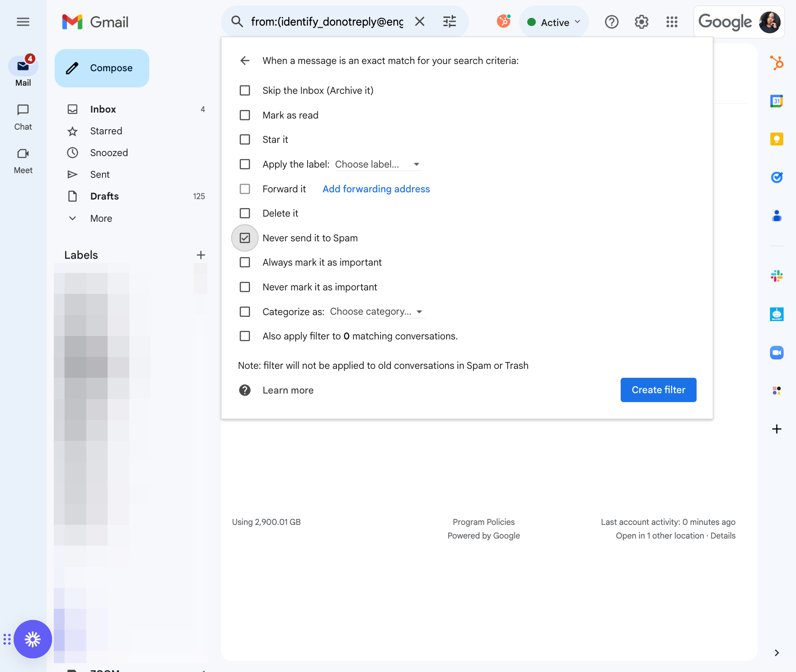This screenshot has width=796, height=672.
Task: Open Google Calendar side panel icon
Action: tap(777, 101)
